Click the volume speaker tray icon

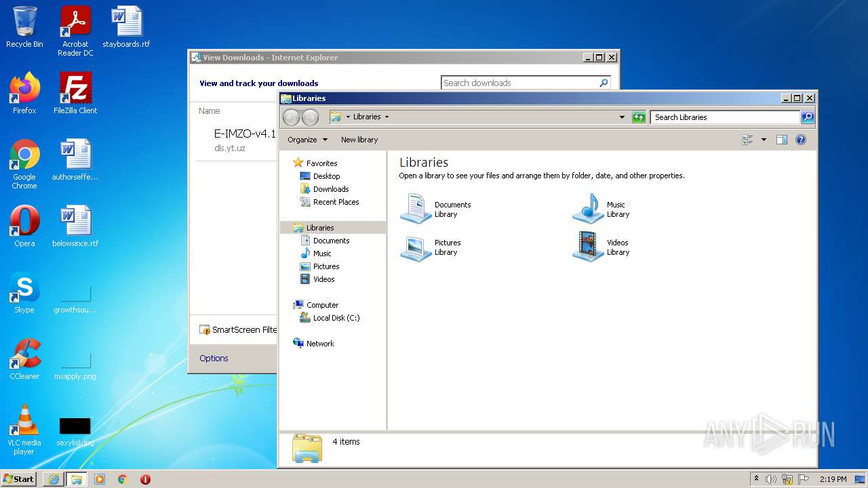click(x=771, y=479)
